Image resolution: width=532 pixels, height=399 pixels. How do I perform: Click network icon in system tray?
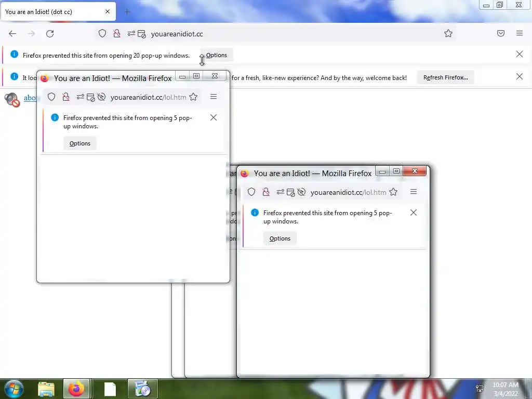coord(480,389)
